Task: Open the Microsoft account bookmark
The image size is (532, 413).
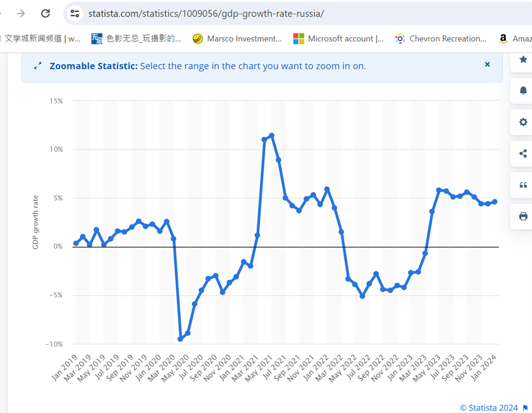Action: coord(338,39)
